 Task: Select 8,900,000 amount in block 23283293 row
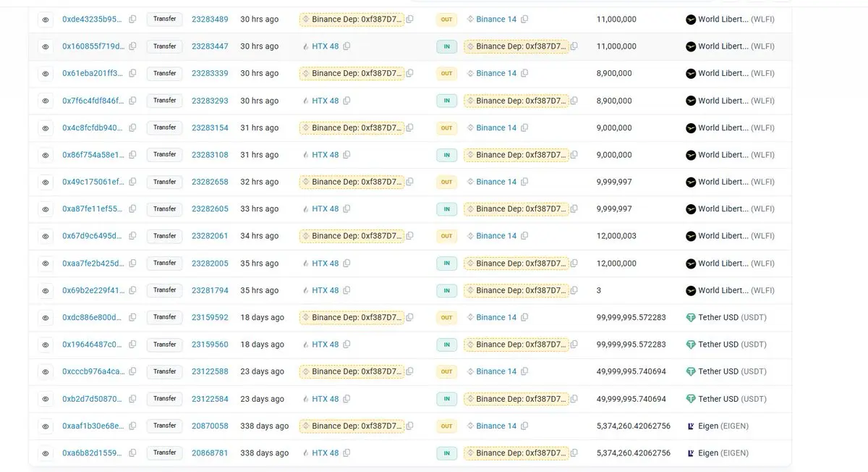[614, 101]
